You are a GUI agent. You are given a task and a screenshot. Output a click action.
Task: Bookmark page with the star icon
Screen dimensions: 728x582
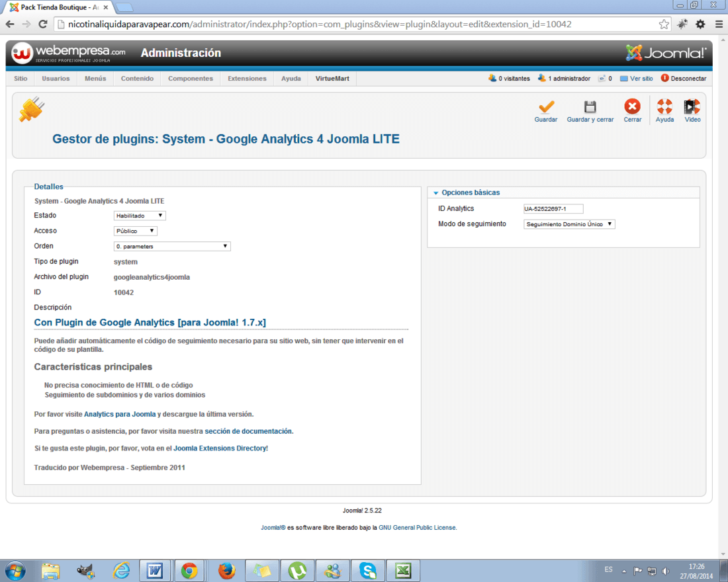(x=664, y=24)
